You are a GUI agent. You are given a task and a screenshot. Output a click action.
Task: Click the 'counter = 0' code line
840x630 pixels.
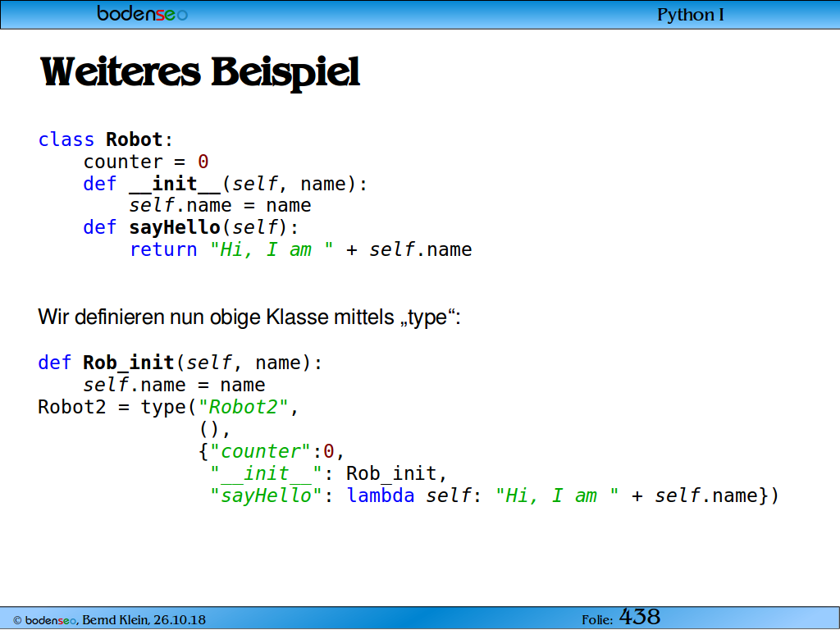[146, 162]
